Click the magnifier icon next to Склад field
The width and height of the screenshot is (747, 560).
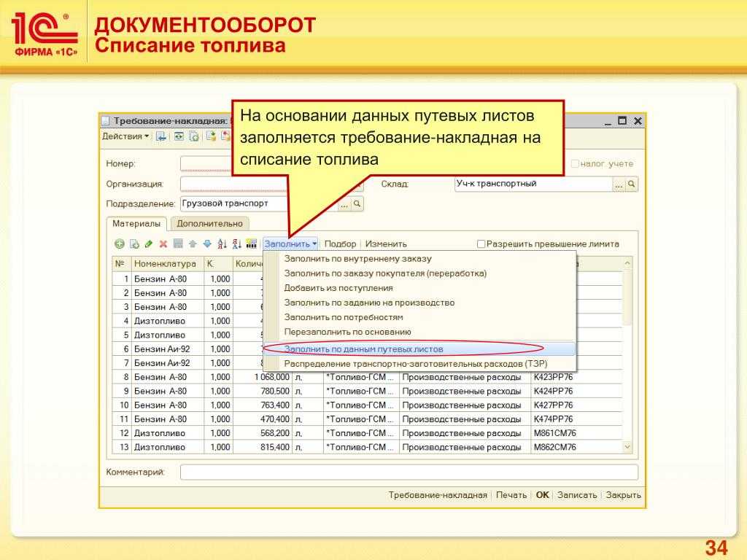point(632,184)
